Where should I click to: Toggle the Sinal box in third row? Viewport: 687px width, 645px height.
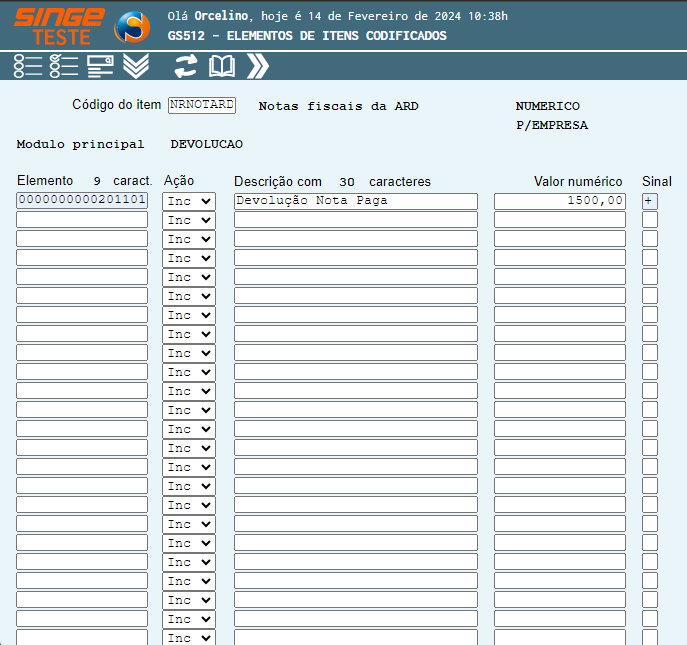tap(649, 239)
